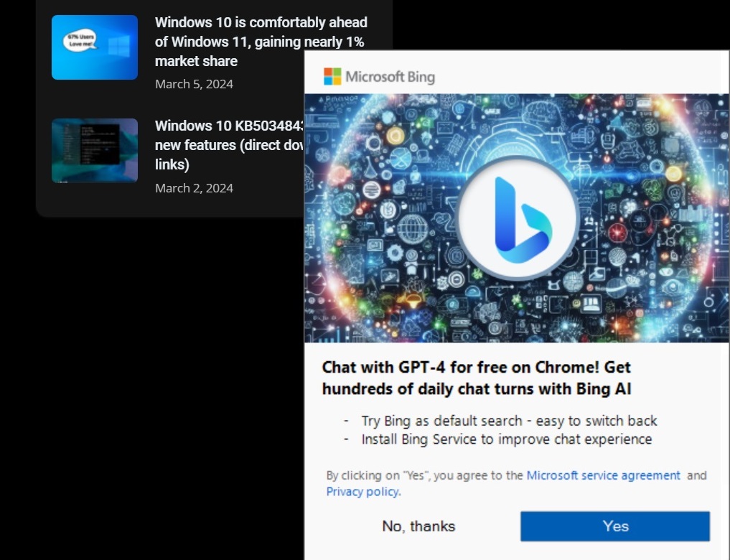Click the Bing logo in popup banner
Viewport: 730px width, 560px height.
pos(518,218)
